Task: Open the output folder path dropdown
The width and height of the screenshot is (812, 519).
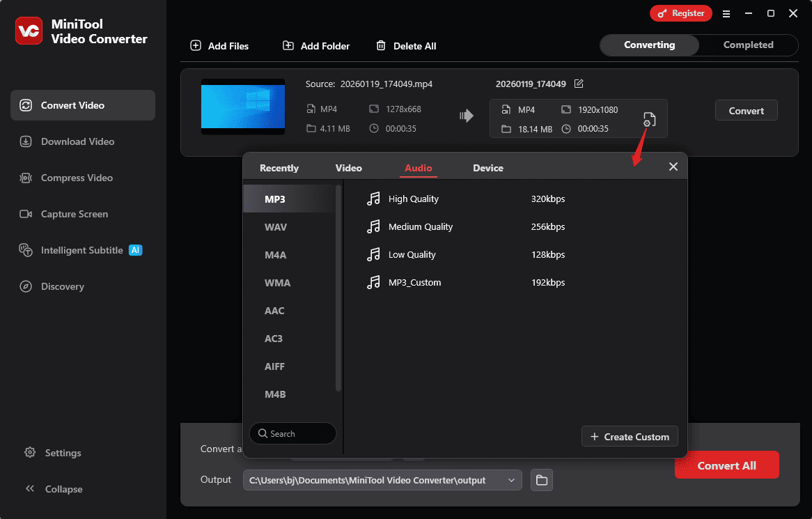Action: tap(512, 480)
